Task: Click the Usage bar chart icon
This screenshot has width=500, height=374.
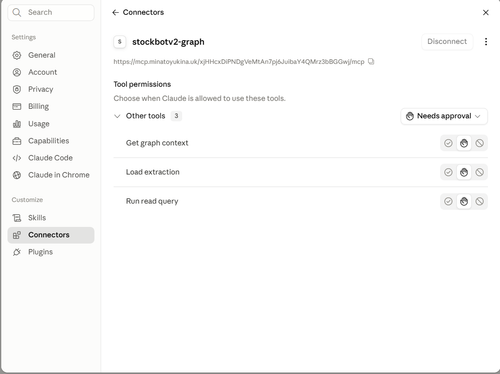Action: tap(17, 124)
